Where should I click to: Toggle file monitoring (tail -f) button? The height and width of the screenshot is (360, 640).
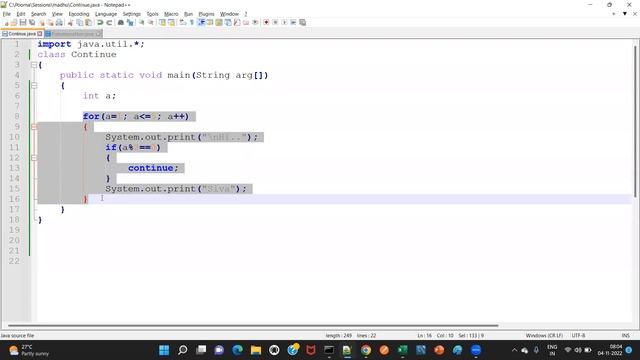point(255,23)
